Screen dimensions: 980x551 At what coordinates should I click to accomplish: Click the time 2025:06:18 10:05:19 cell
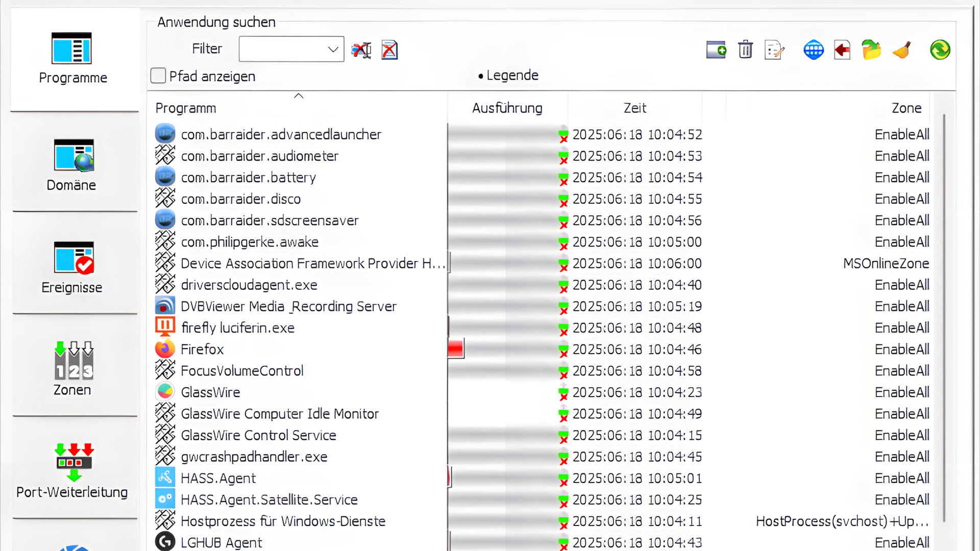[637, 306]
